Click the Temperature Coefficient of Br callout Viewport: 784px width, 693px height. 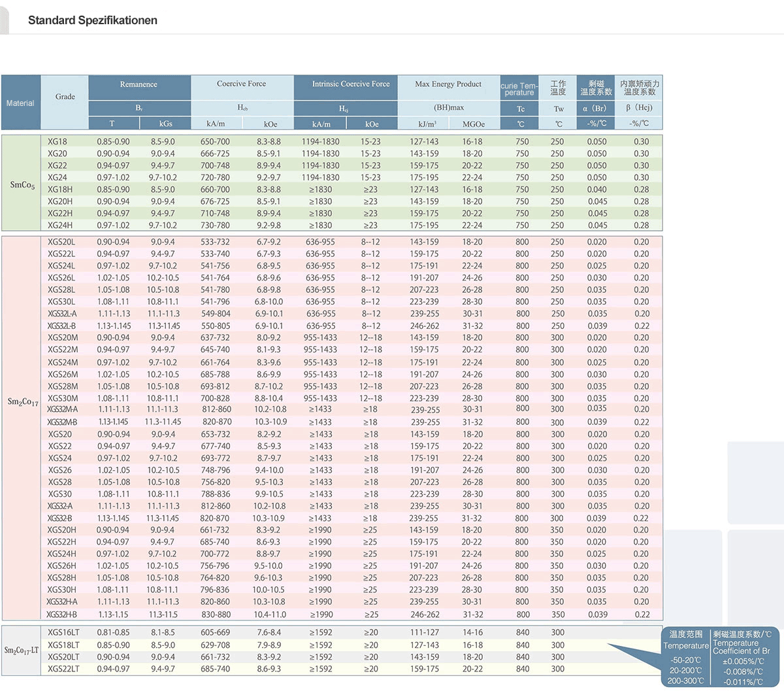[x=742, y=643]
